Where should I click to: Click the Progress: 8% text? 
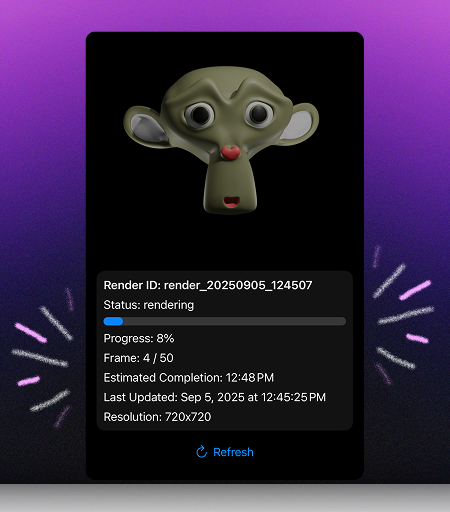[x=139, y=338]
